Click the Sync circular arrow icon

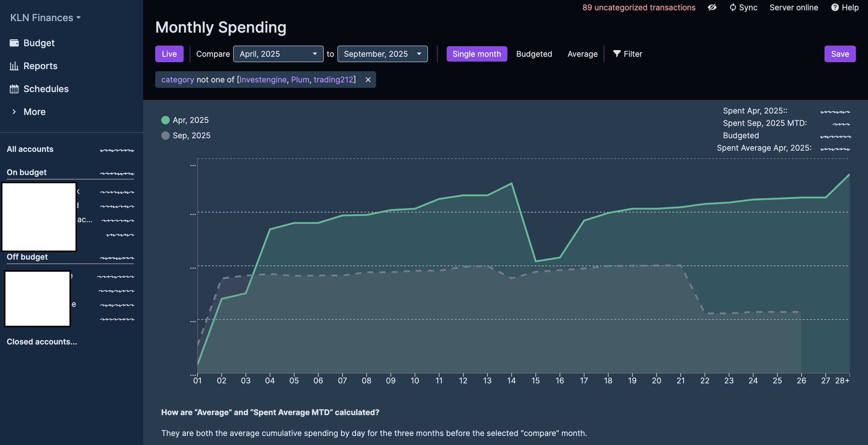(732, 8)
